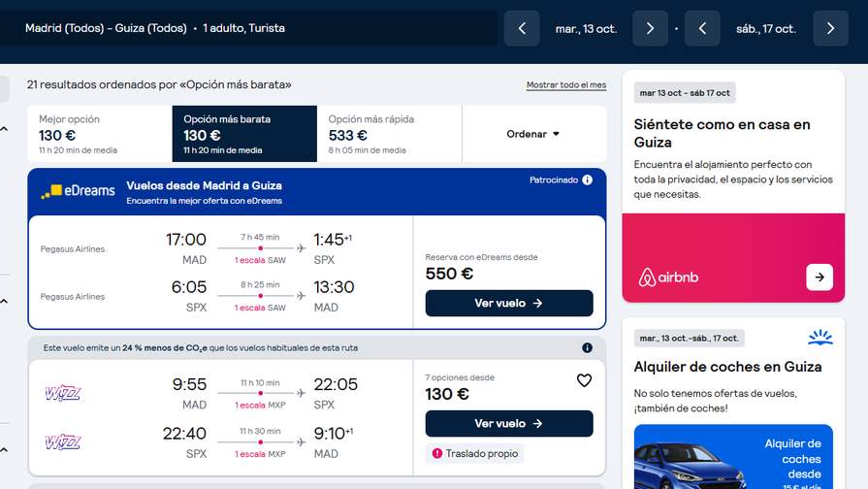
Task: Select the Mejor opción tab
Action: coord(100,134)
